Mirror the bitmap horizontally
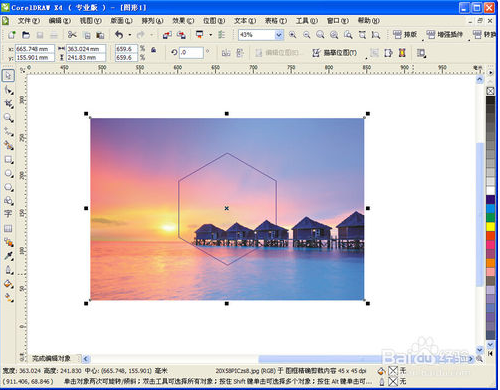The height and width of the screenshot is (390, 500). click(x=226, y=53)
